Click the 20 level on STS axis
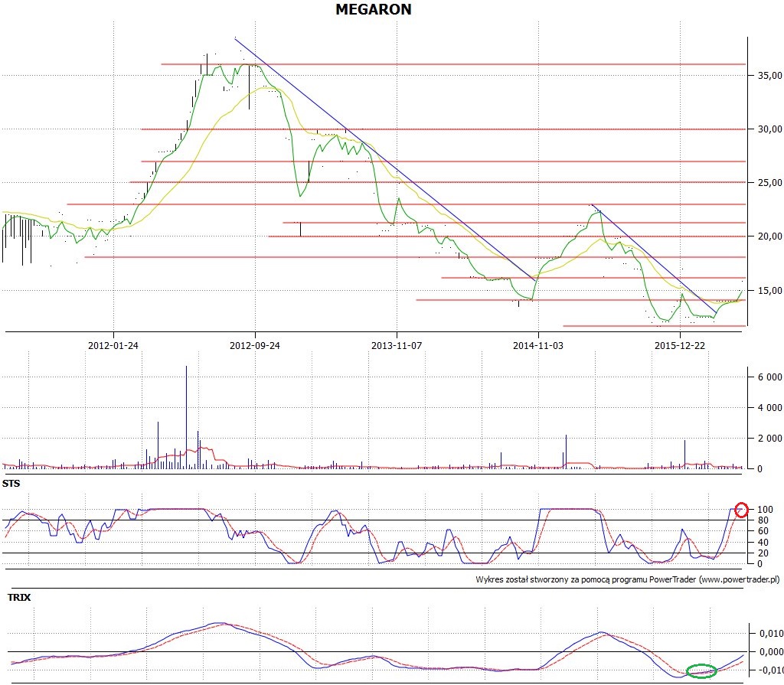The image size is (784, 685). [x=763, y=553]
